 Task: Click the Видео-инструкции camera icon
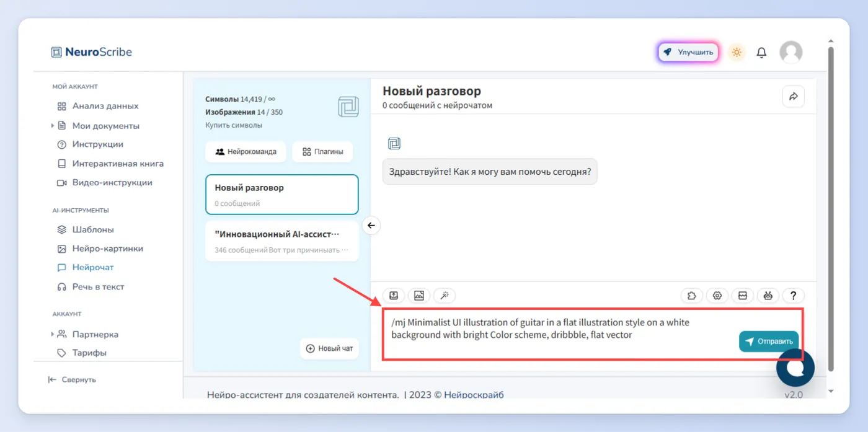pos(61,183)
